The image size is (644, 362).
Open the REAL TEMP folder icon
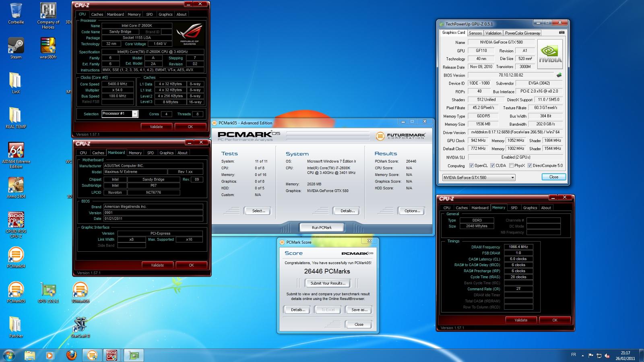[x=16, y=118]
